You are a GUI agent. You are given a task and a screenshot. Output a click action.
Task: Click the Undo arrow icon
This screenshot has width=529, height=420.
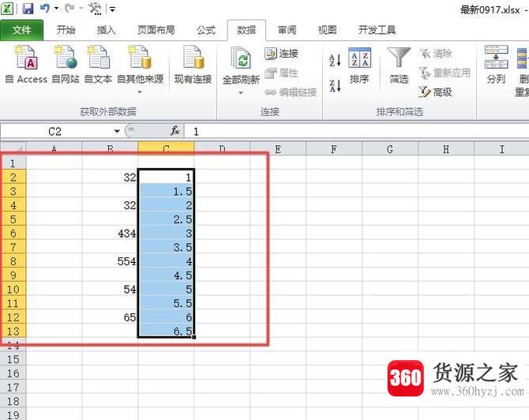[x=44, y=8]
